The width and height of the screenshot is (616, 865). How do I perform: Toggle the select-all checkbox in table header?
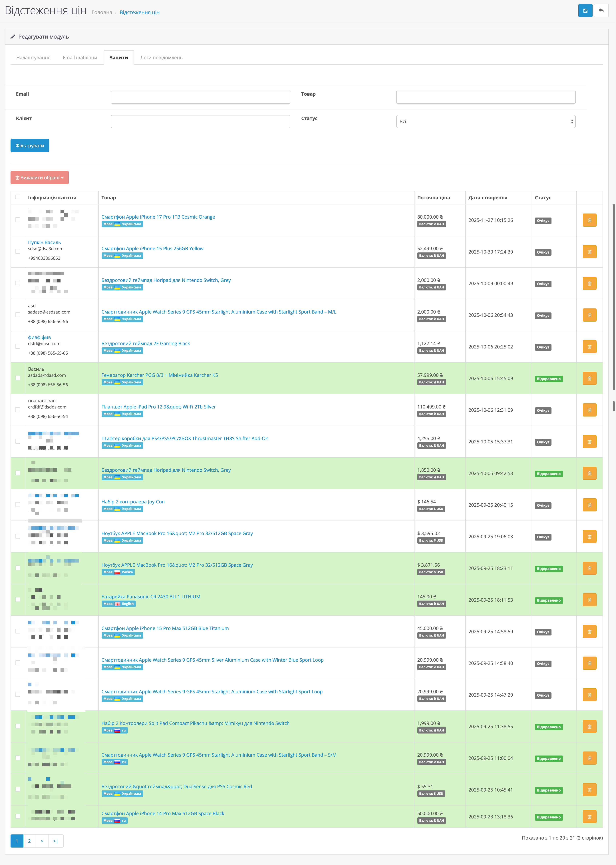tap(18, 197)
